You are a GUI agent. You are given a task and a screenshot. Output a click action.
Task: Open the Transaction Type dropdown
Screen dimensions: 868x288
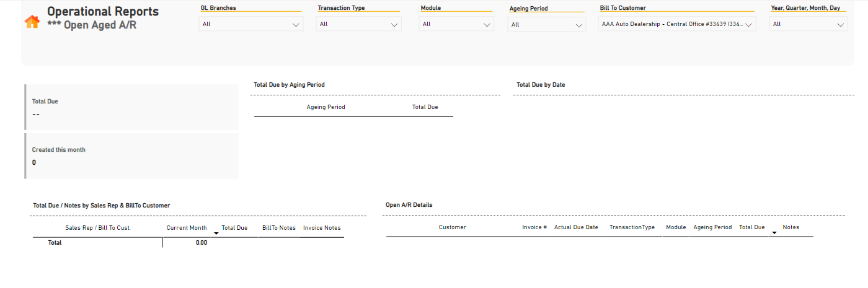pyautogui.click(x=359, y=24)
